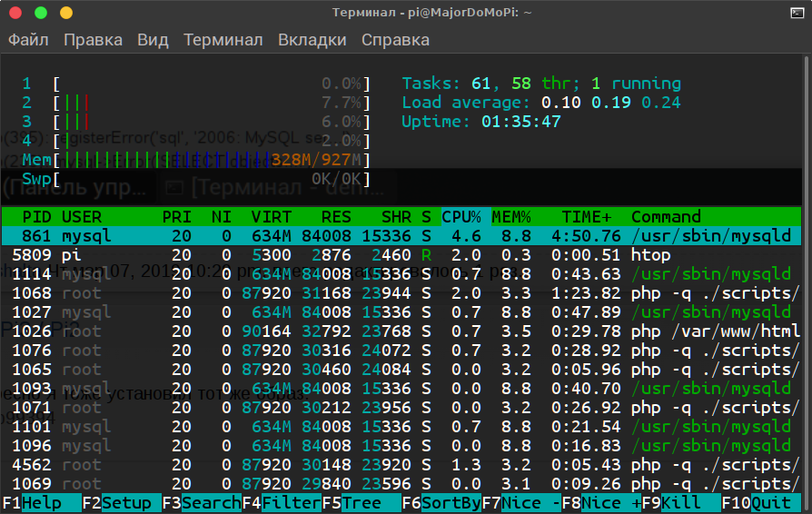Screen dimensions: 812x514
Task: Open the Правка menu
Action: pos(94,40)
